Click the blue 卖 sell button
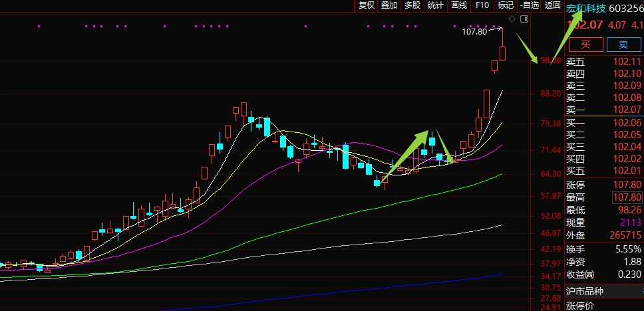Viewport: 644px width, 311px height. click(x=623, y=45)
